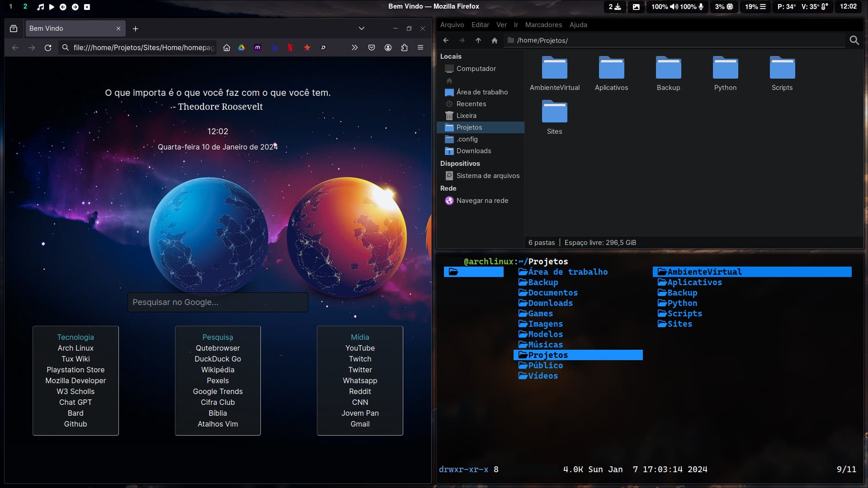Click the file manager home icon
868x488 pixels.
(x=494, y=40)
